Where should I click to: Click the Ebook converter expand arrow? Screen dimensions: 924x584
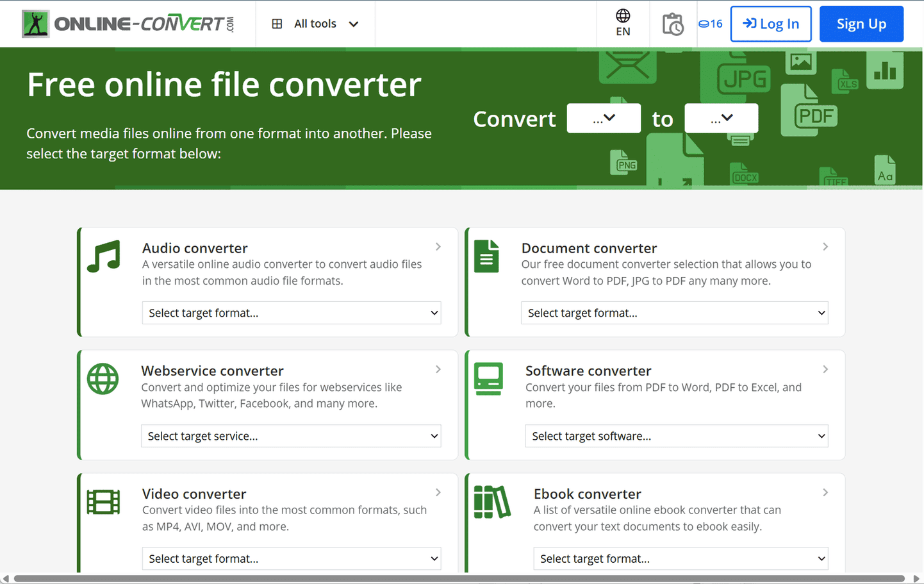[x=825, y=492]
